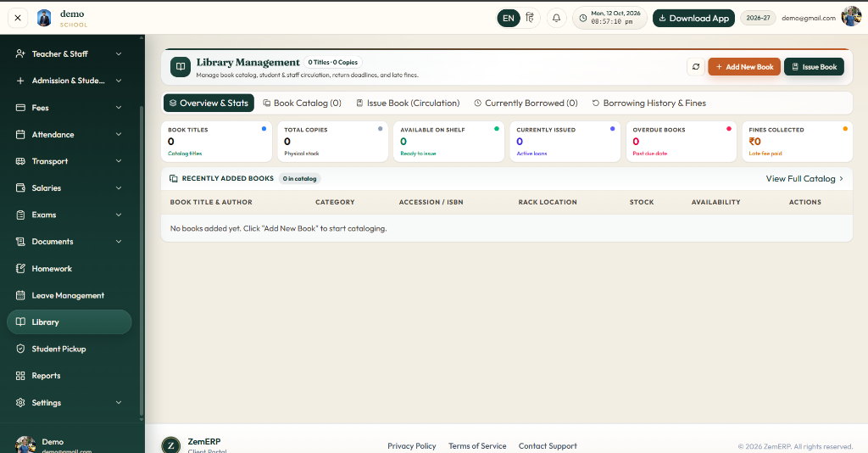The image size is (868, 453).
Task: Open the Homework sidebar item
Action: 70,269
